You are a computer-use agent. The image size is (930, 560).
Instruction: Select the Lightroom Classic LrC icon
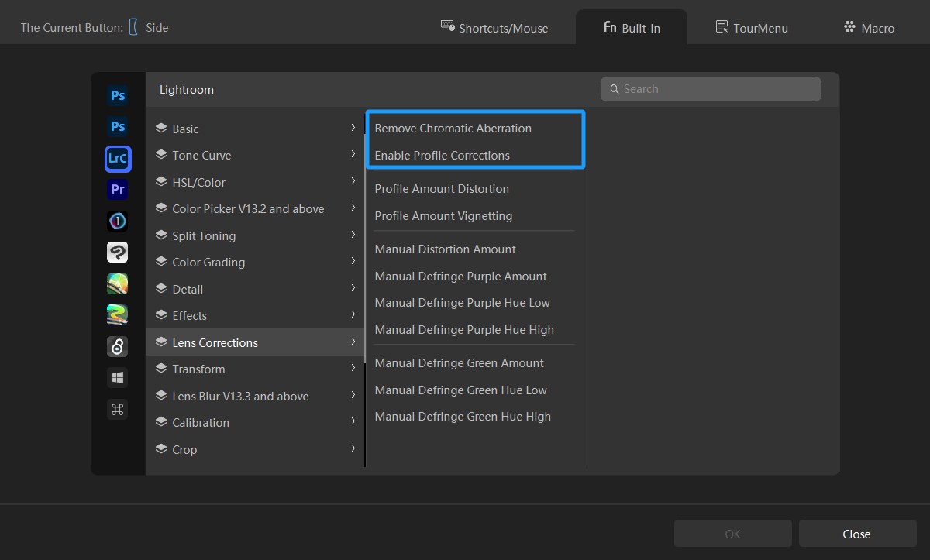(x=118, y=159)
